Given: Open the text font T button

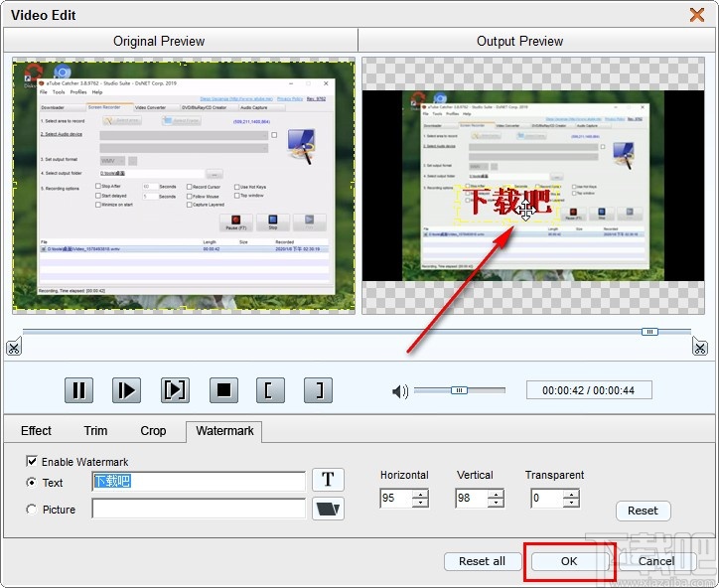Looking at the screenshot, I should click(x=328, y=480).
